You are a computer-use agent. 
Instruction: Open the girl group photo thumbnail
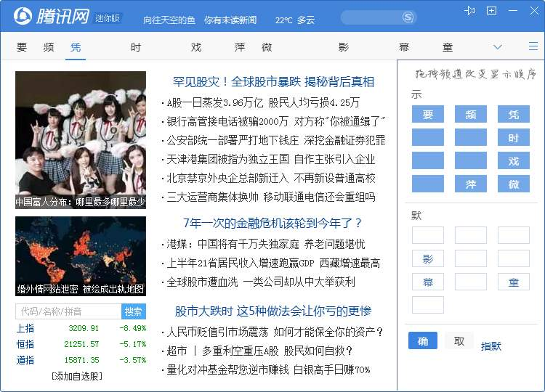(x=81, y=140)
